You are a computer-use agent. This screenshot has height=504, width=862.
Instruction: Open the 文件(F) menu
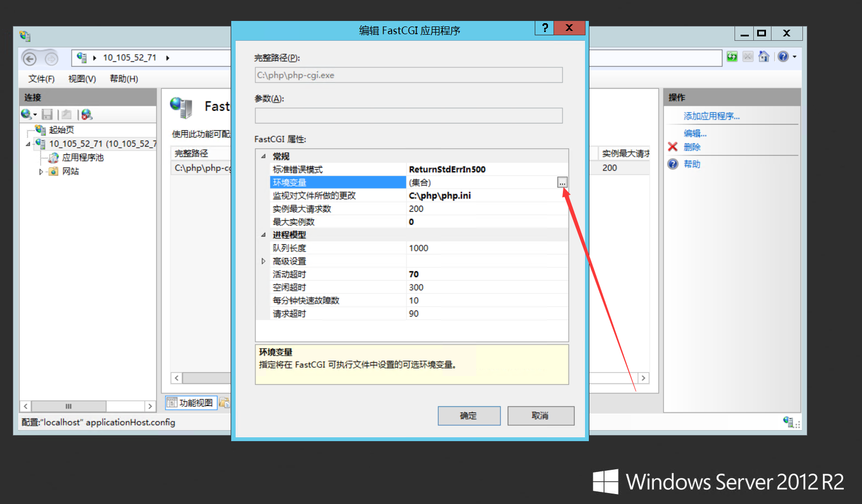(x=41, y=79)
